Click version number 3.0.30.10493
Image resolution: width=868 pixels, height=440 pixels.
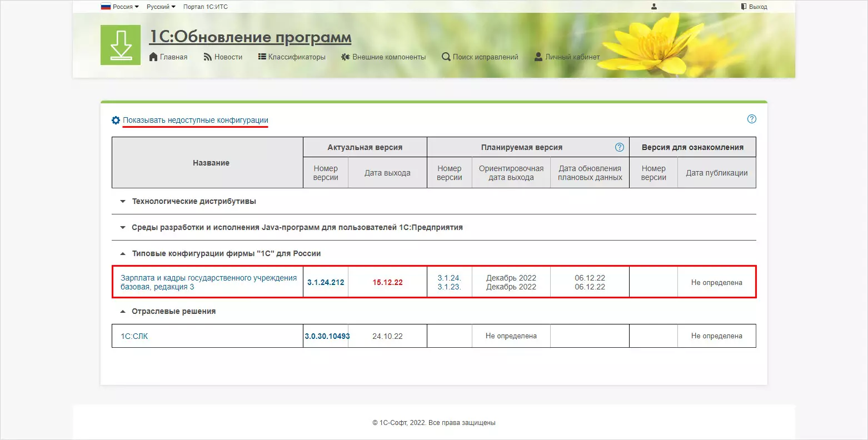[327, 336]
